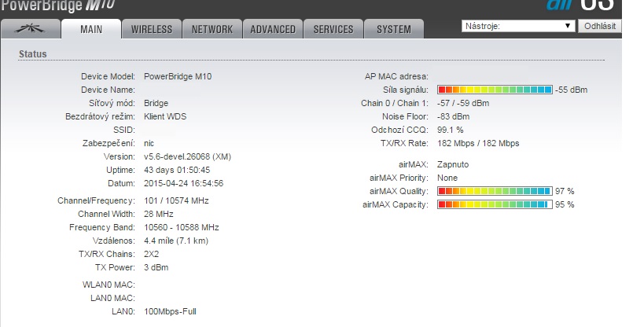Screen dimensions: 644x327
Task: Click the Status section heading
Action: 33,53
